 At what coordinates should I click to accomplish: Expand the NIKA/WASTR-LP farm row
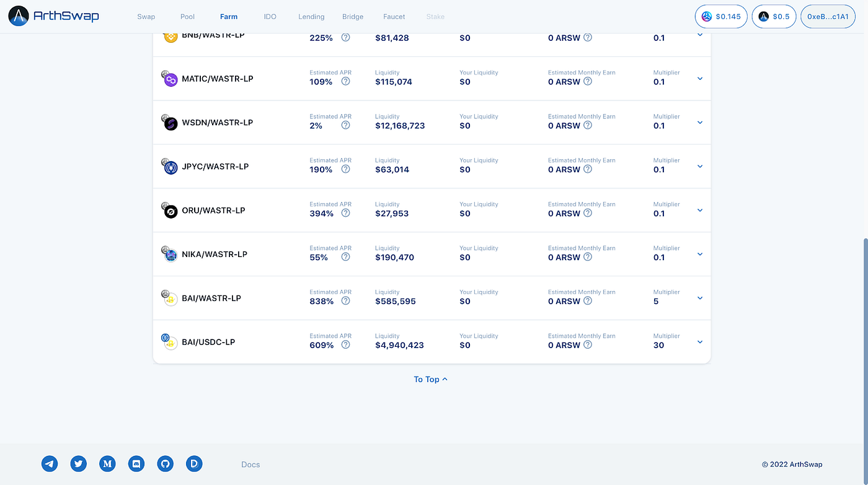click(x=700, y=255)
